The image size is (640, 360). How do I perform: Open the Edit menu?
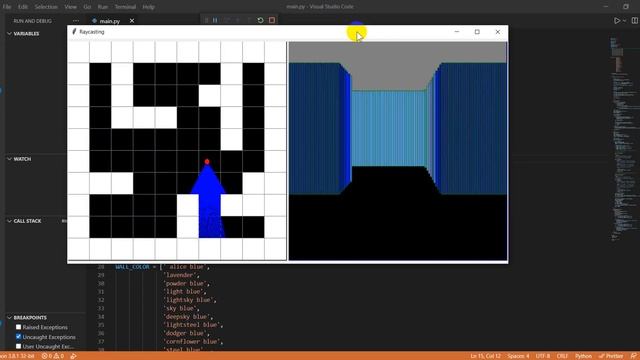23,7
